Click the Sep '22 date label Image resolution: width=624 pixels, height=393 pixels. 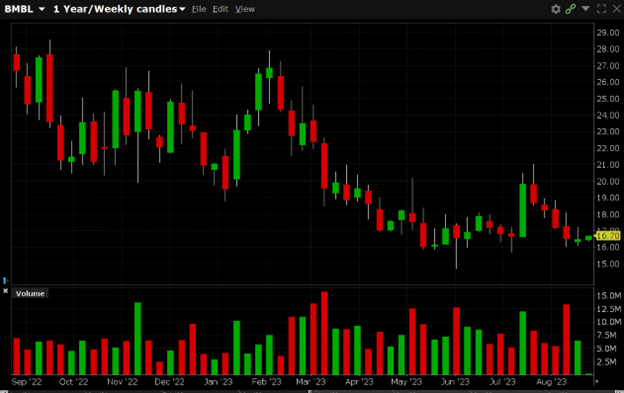(27, 382)
